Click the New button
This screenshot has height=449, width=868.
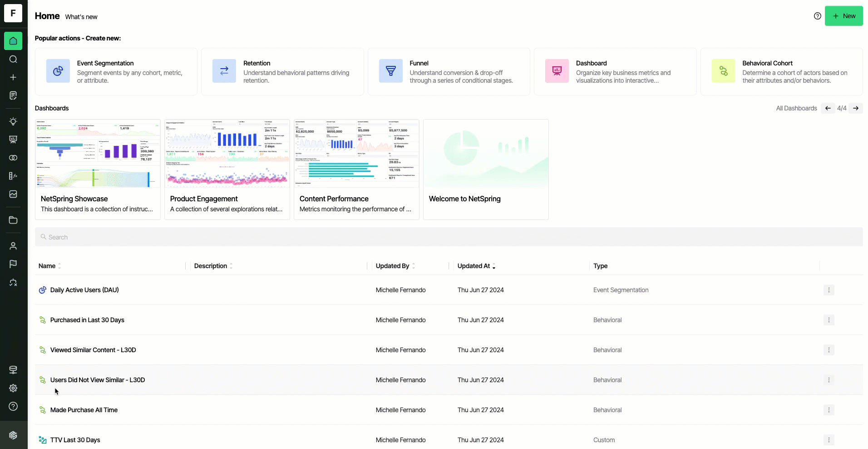(x=844, y=16)
